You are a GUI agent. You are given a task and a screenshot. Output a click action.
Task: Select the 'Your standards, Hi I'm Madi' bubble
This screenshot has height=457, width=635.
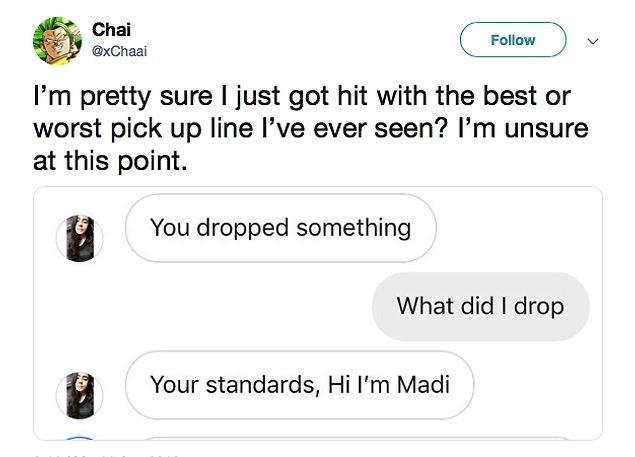point(299,385)
